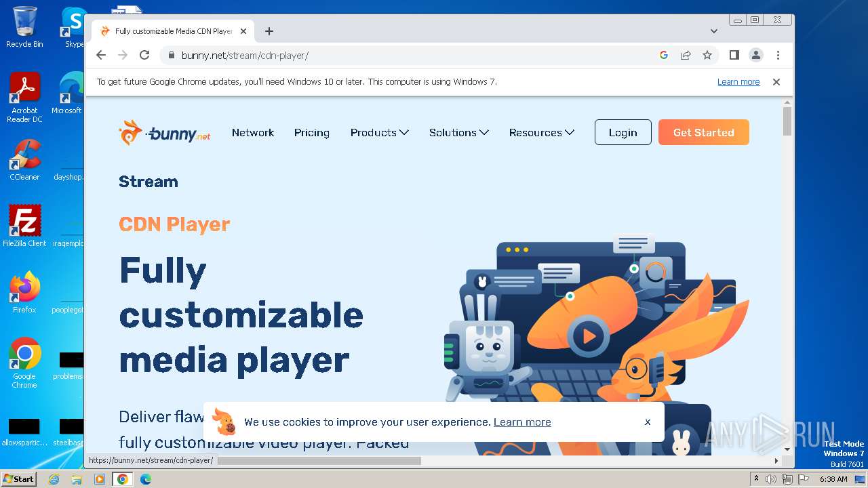
Task: Show hidden system tray icons
Action: 756,479
